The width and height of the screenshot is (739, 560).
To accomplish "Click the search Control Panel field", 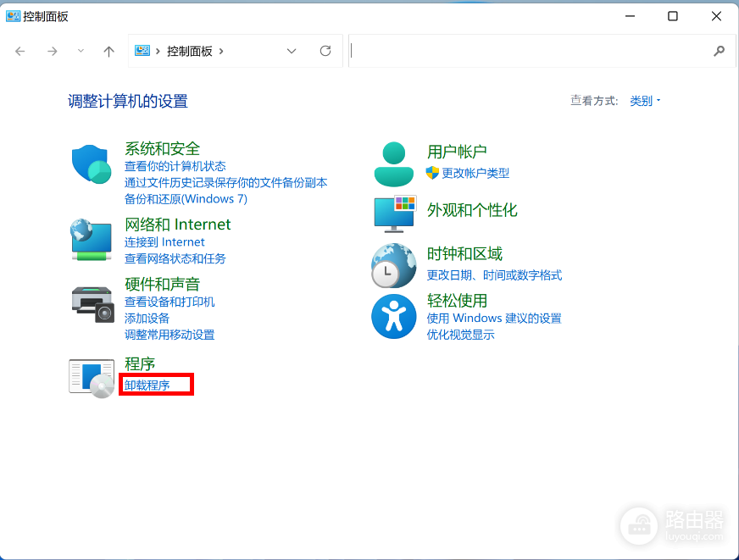I will point(542,51).
